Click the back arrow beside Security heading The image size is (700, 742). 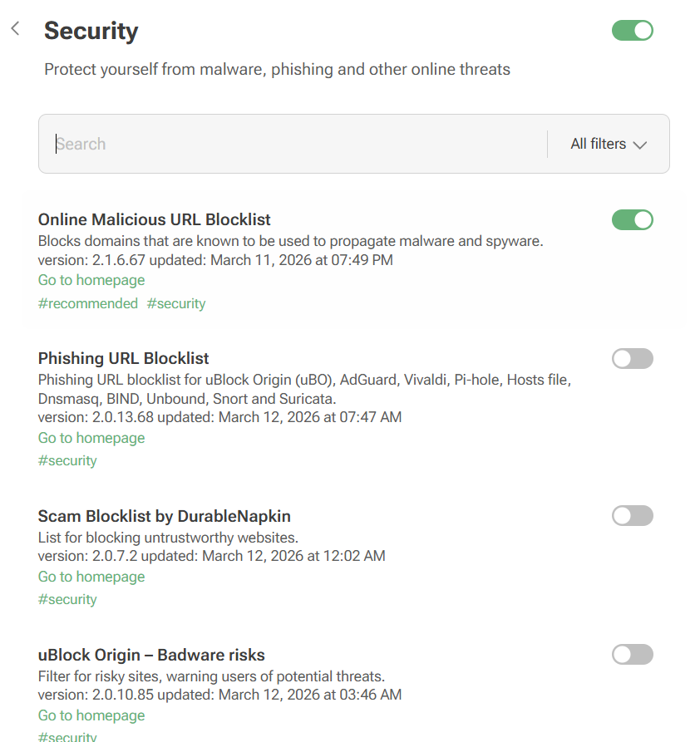[14, 27]
